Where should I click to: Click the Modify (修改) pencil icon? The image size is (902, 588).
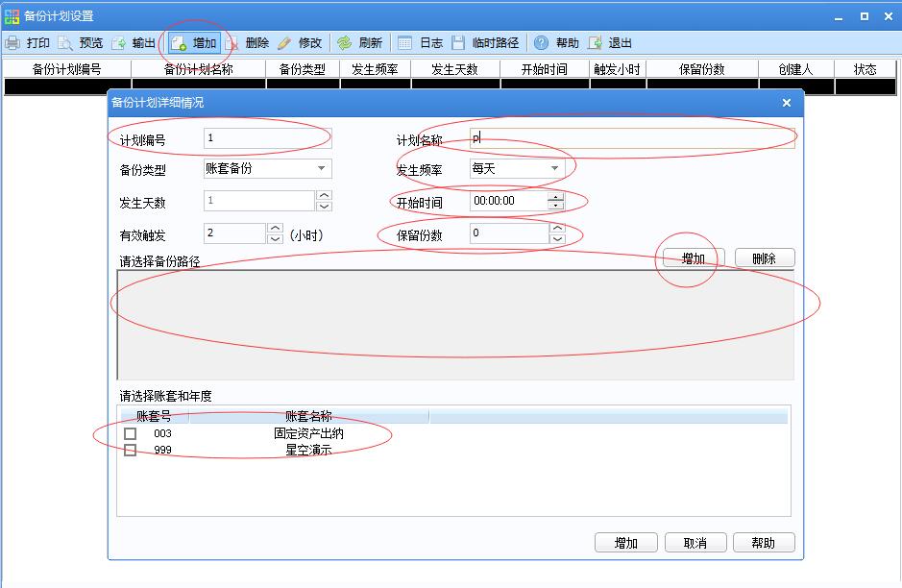(x=284, y=43)
